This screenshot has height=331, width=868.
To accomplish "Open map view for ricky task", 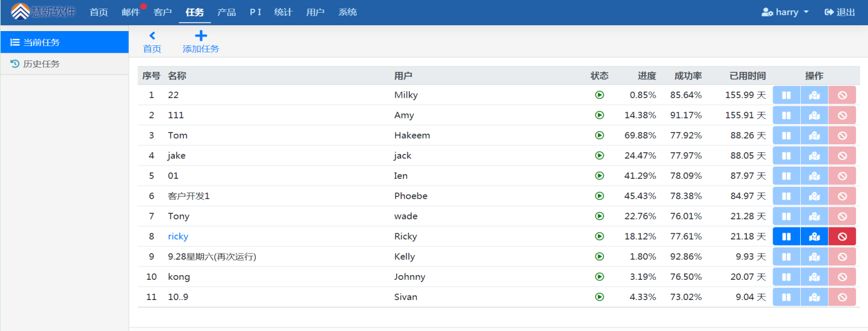I will 814,236.
